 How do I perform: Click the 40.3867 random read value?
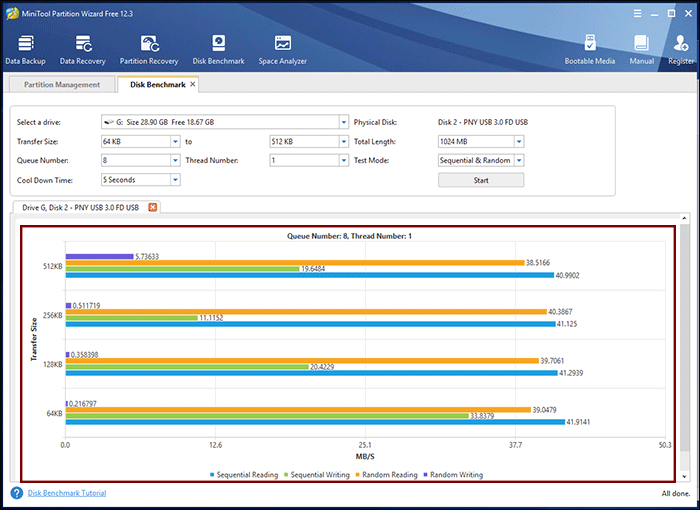(560, 312)
